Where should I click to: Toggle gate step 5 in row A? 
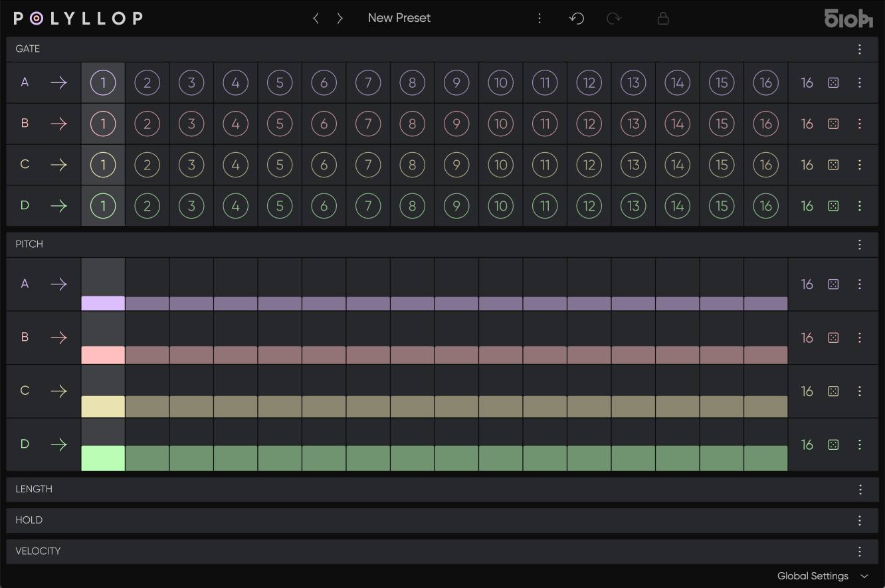(280, 83)
